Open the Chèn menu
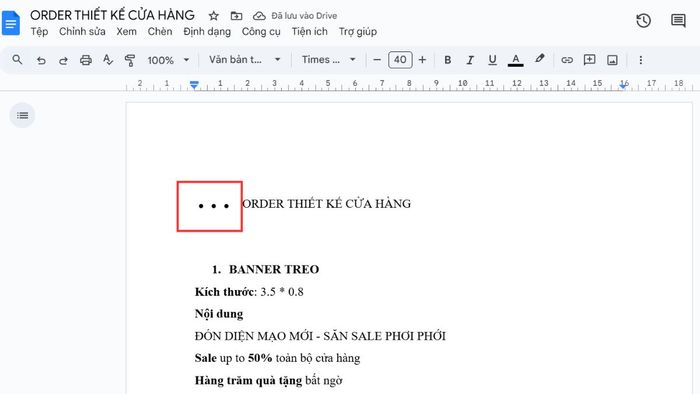The width and height of the screenshot is (700, 394). tap(160, 32)
